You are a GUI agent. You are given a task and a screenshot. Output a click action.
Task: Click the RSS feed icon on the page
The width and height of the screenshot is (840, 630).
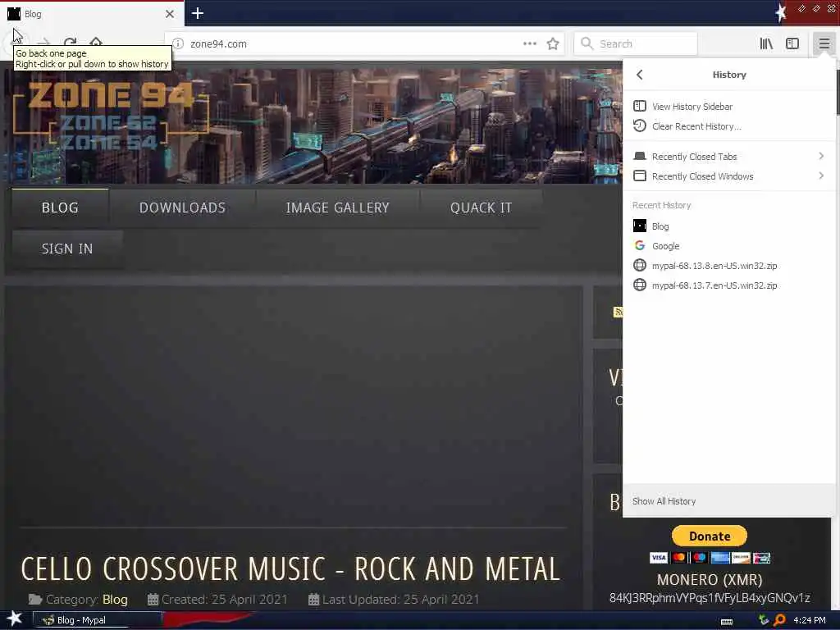pos(618,312)
